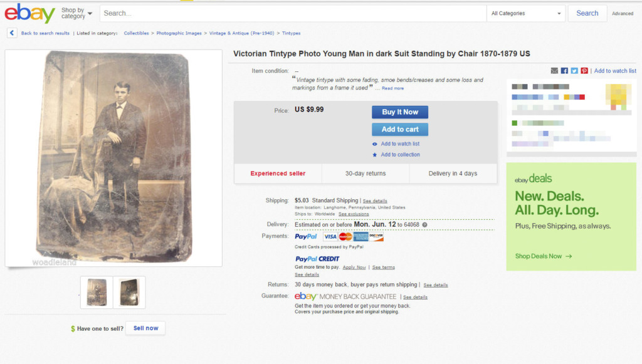
Task: Share listing via email envelope icon
Action: (554, 71)
